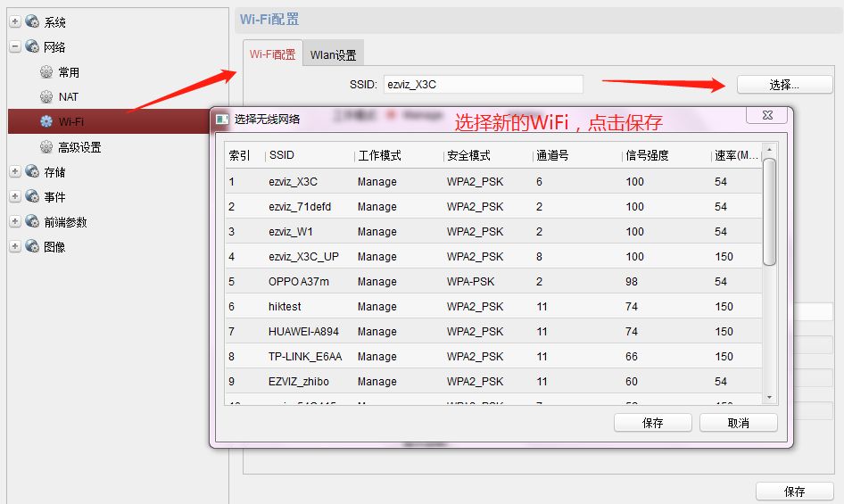Click 保存 in the network selection dialog
This screenshot has height=504, width=844.
pyautogui.click(x=652, y=423)
